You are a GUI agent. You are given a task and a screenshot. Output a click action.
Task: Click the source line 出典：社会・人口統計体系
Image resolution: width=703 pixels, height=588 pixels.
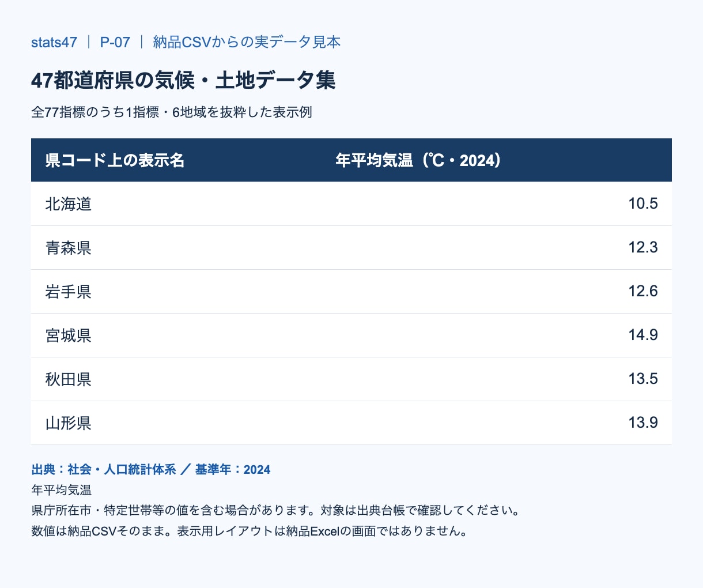(104, 470)
